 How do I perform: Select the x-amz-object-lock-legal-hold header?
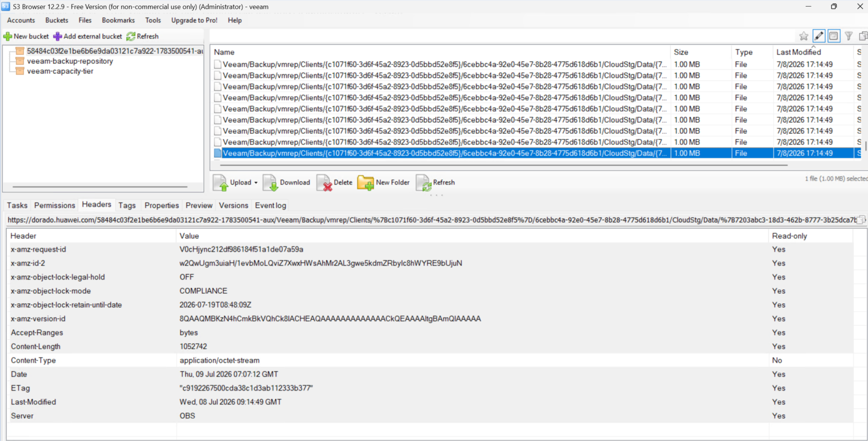(430, 277)
